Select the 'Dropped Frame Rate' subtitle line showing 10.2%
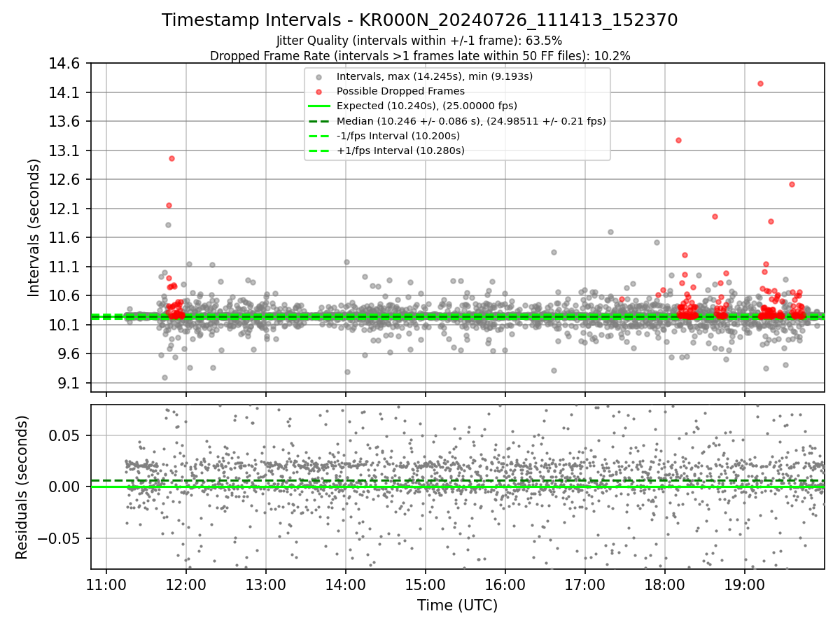The image size is (840, 630). (x=420, y=56)
